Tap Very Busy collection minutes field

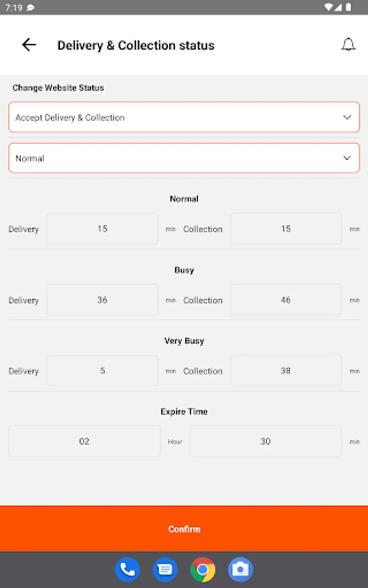point(286,371)
